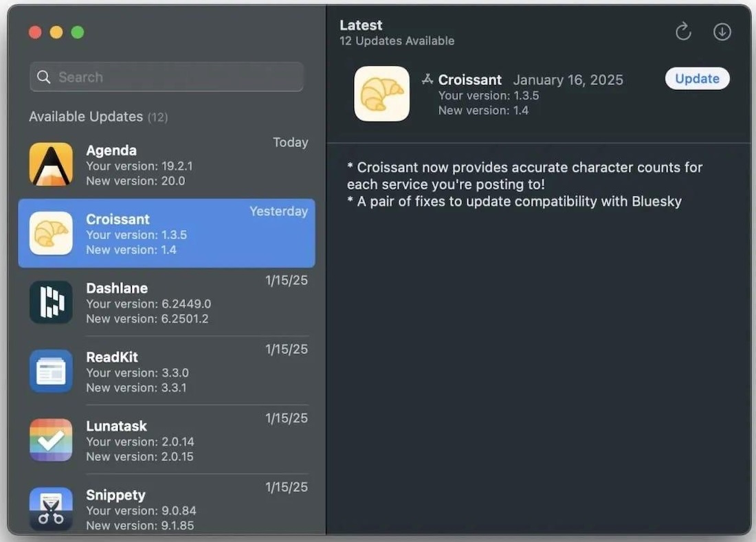Click 'New version: 20.0' under Agenda
This screenshot has height=542, width=756.
click(x=135, y=181)
